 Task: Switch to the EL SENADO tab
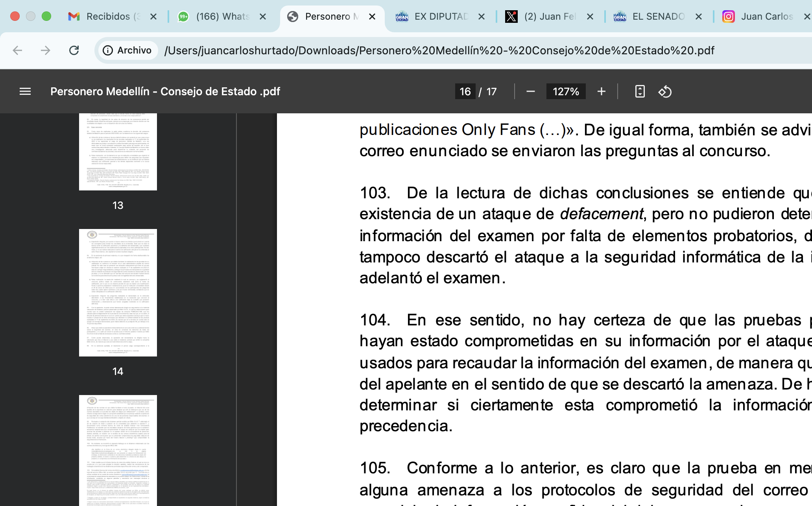point(653,17)
